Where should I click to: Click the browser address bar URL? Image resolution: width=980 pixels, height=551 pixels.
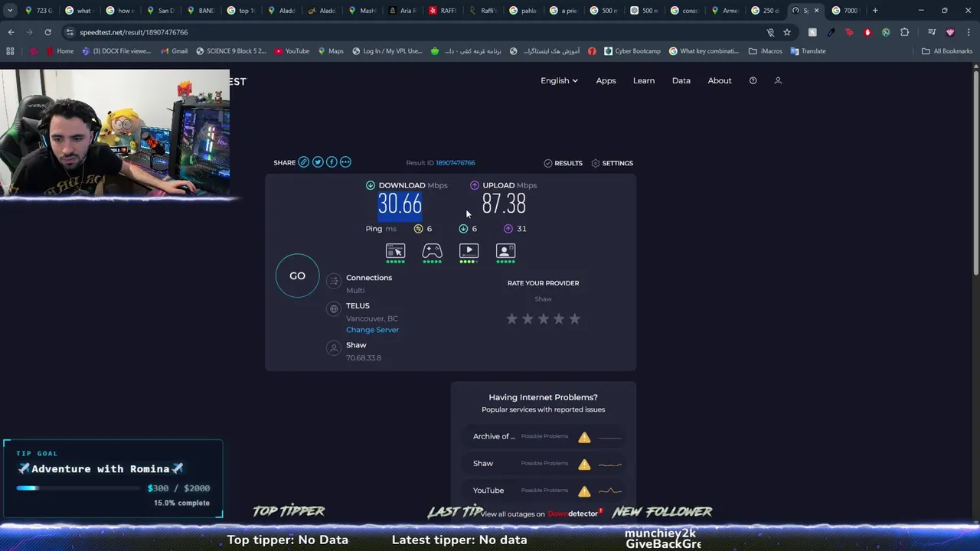133,32
